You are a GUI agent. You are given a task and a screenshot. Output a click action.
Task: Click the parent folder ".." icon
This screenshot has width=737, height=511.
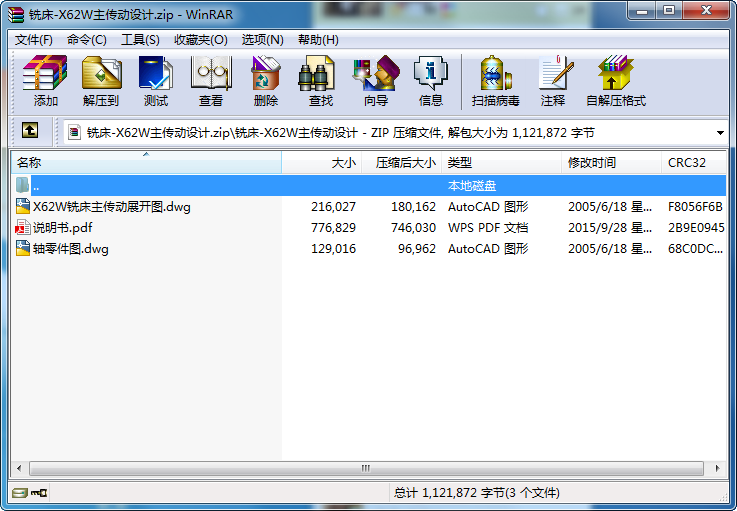23,185
